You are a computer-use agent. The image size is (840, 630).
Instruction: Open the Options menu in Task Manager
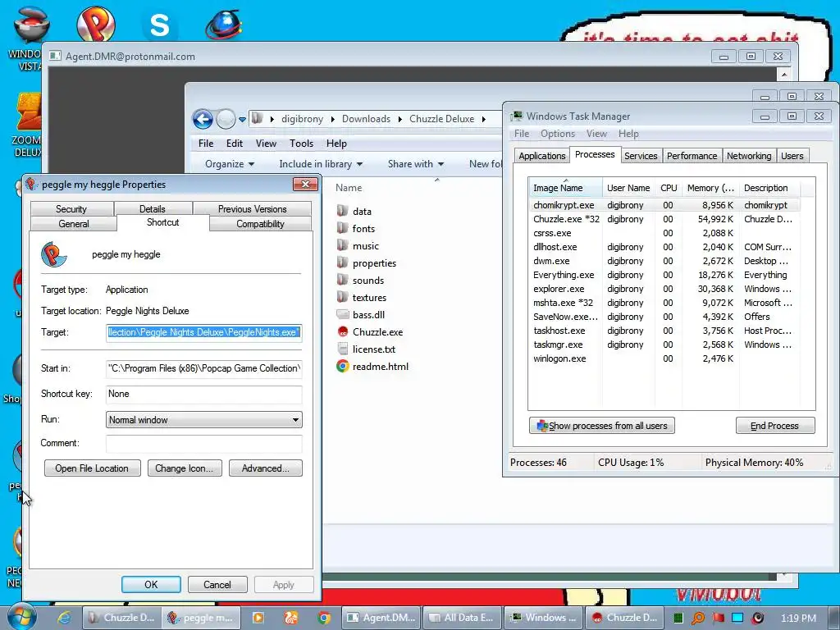(x=557, y=134)
